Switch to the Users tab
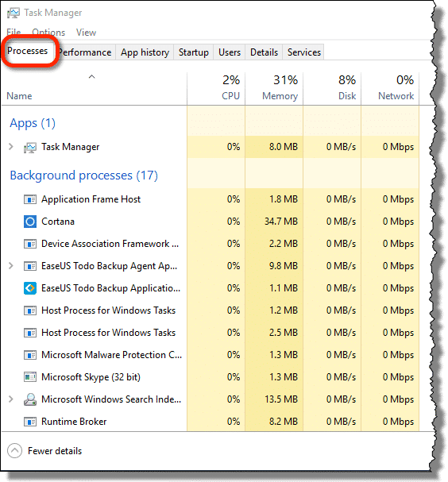The height and width of the screenshot is (482, 448). point(230,52)
